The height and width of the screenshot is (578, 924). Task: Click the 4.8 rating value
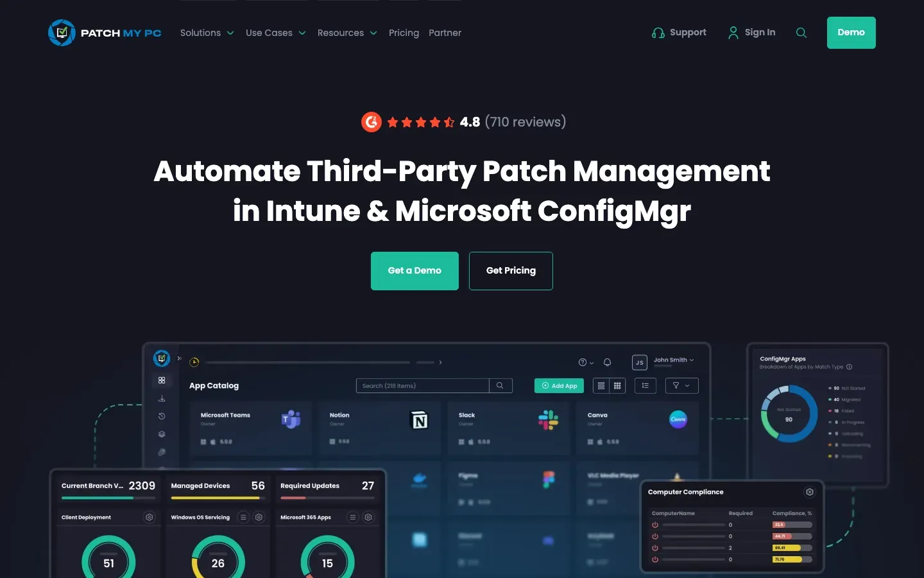click(470, 122)
